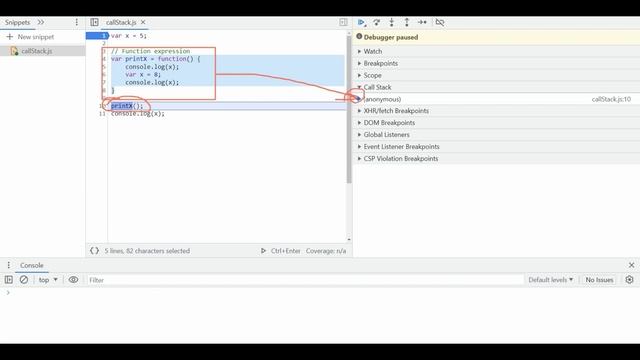Image resolution: width=640 pixels, height=360 pixels.
Task: Open the Snippets pane three-dot menu
Action: click(x=76, y=22)
